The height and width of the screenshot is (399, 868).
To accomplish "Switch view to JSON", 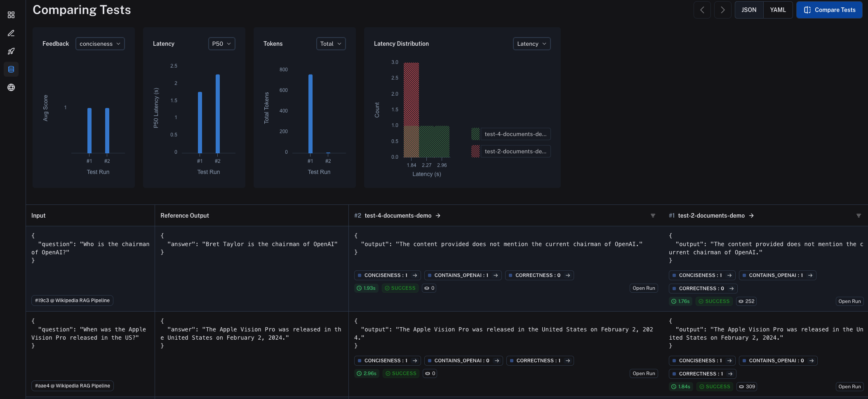I will (x=749, y=10).
